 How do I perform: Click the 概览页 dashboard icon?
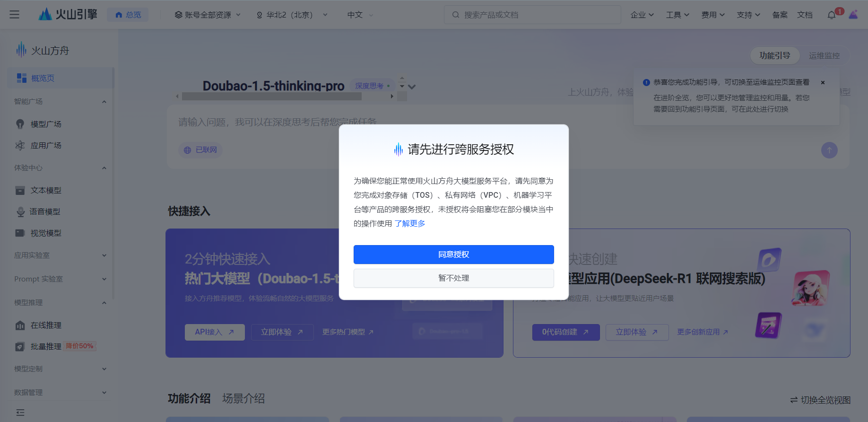(22, 78)
